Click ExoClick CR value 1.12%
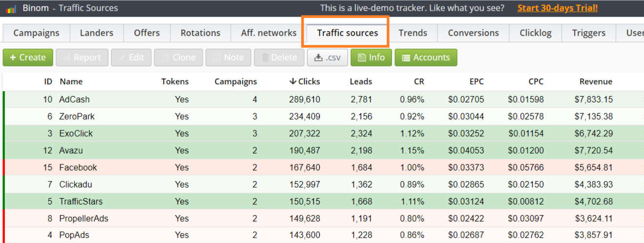 pos(412,134)
